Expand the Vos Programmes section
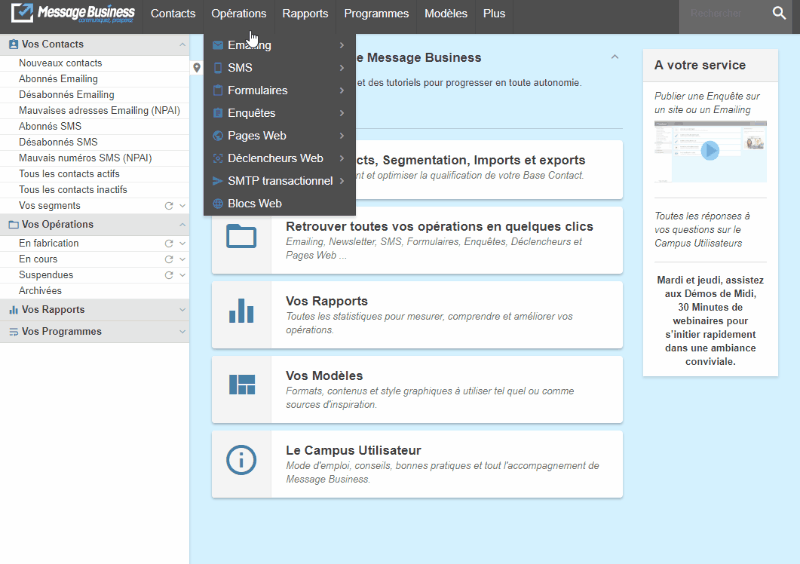Screen dimensions: 800x564 (182, 332)
